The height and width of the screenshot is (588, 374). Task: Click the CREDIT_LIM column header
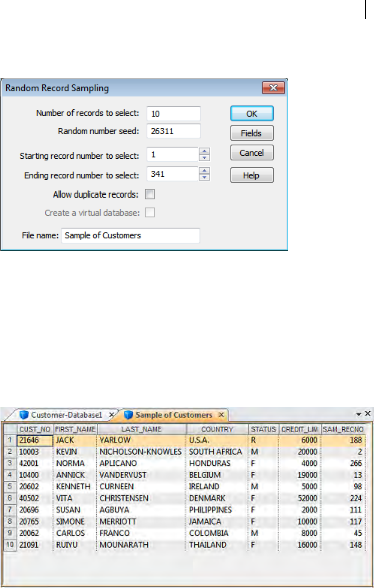coord(300,429)
